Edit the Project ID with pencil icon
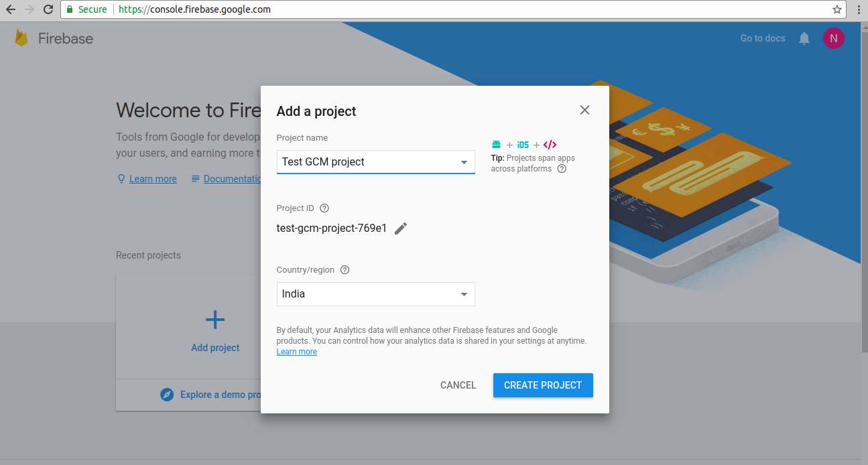 401,228
